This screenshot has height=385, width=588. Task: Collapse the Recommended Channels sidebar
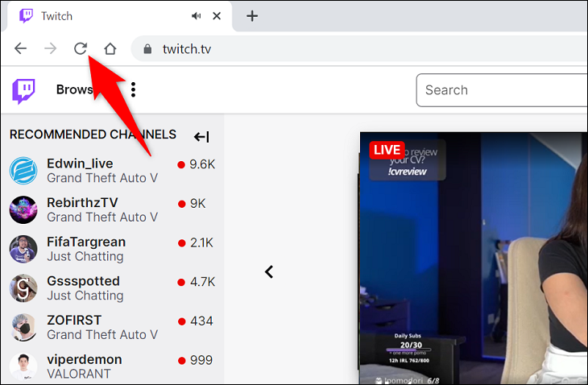(x=201, y=137)
